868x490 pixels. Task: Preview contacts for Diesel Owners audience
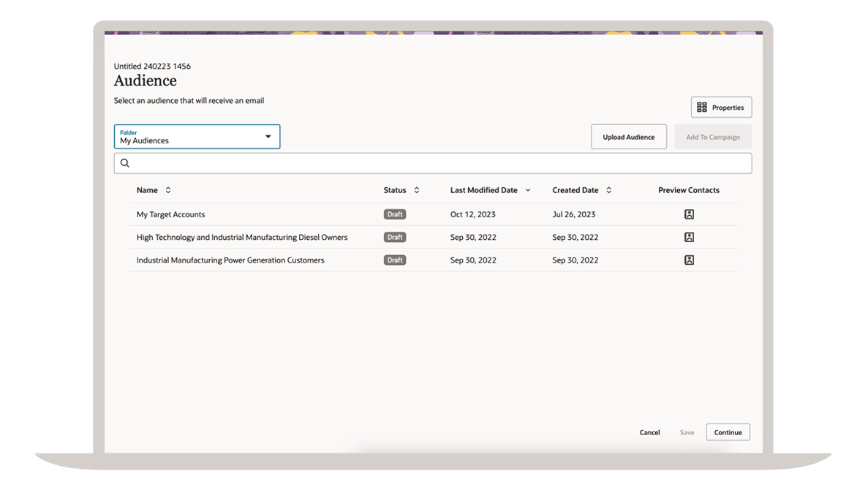pyautogui.click(x=688, y=237)
